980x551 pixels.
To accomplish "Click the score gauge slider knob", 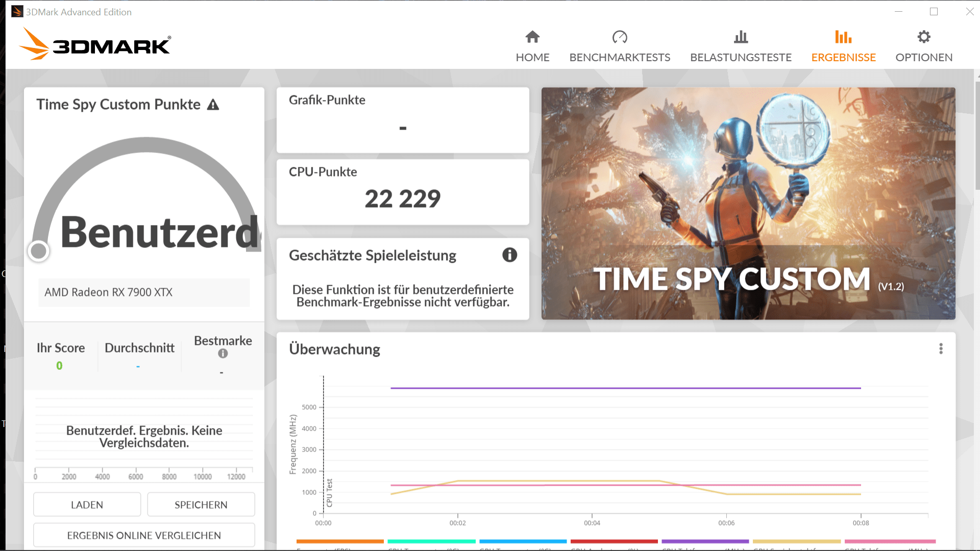I will pyautogui.click(x=39, y=251).
